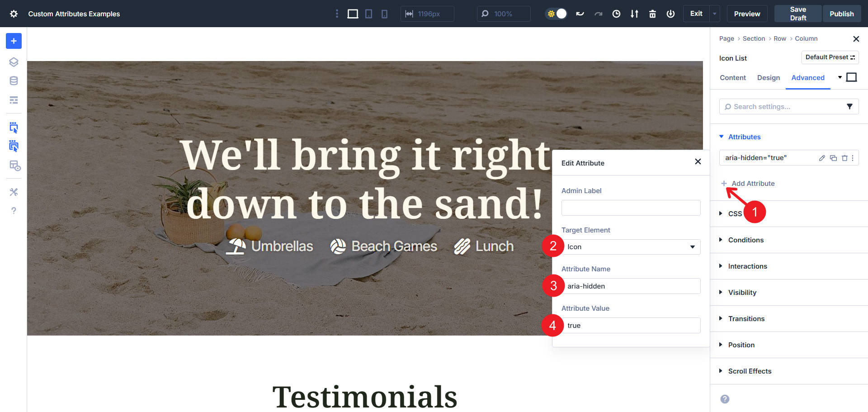Click the blue add module plus button
The image size is (868, 412).
[x=14, y=41]
